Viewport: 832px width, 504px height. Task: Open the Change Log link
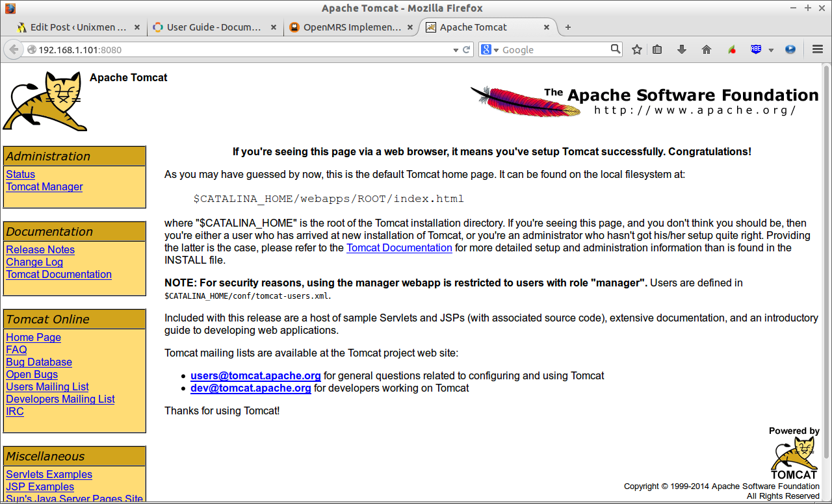pyautogui.click(x=34, y=262)
